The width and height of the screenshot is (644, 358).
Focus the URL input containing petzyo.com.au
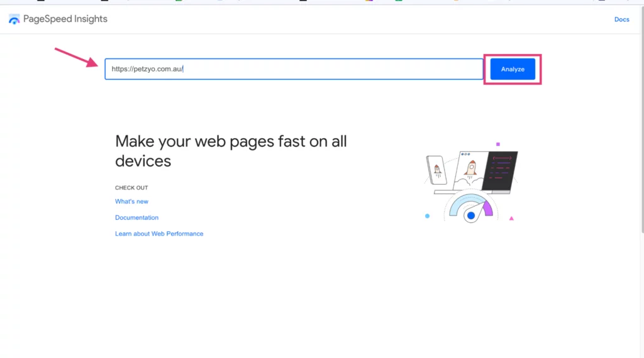coord(294,69)
